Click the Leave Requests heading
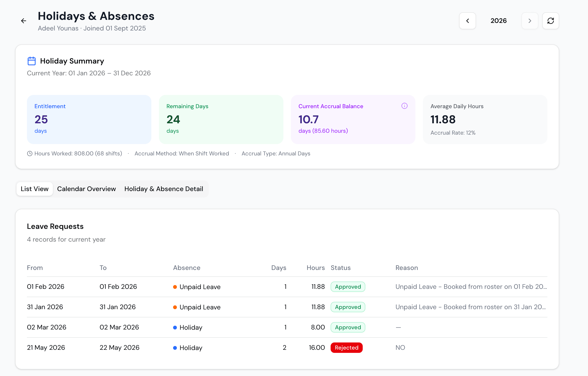This screenshot has height=376, width=588. [x=55, y=226]
